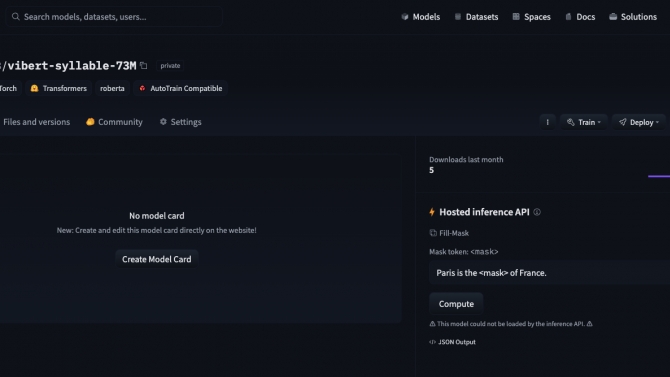670x377 pixels.
Task: Click the vibert-syllable-73M model title
Action: coord(72,66)
